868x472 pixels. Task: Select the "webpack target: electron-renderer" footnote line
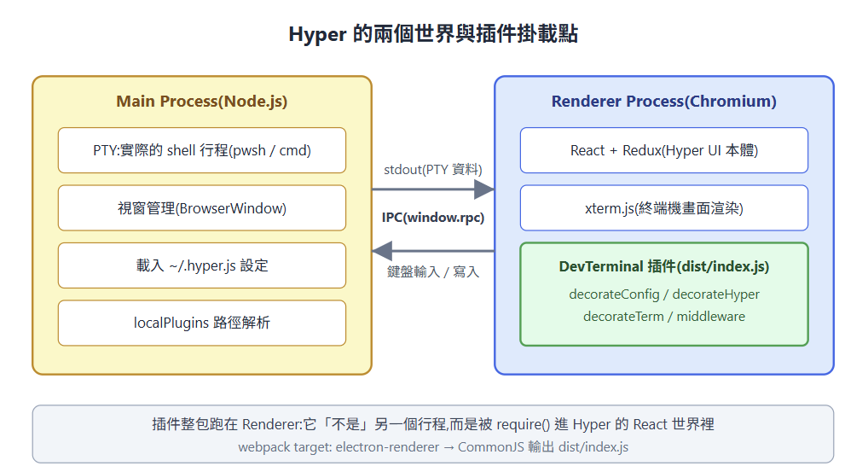(433, 447)
